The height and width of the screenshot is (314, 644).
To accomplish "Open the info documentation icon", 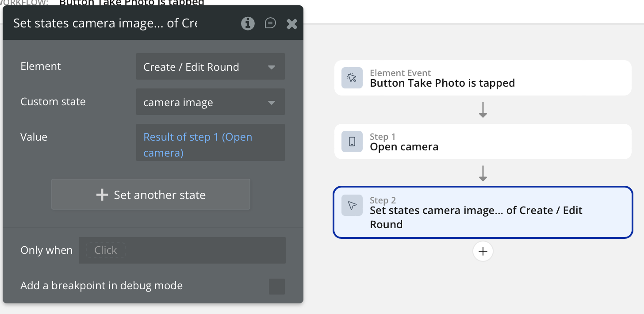I will 248,23.
